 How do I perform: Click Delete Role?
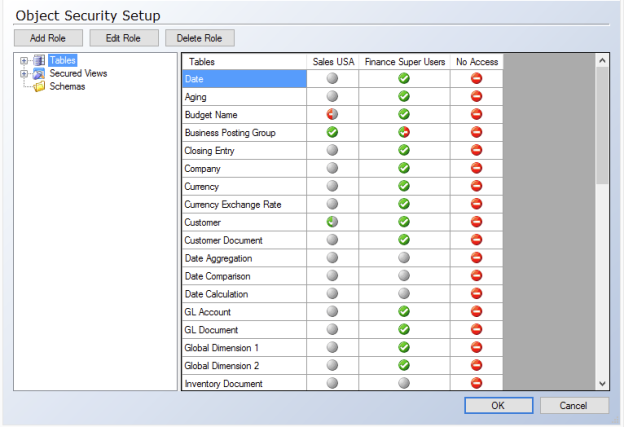click(199, 38)
